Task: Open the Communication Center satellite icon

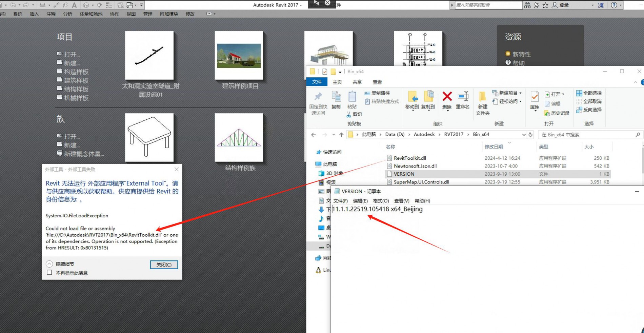Action: [536, 5]
